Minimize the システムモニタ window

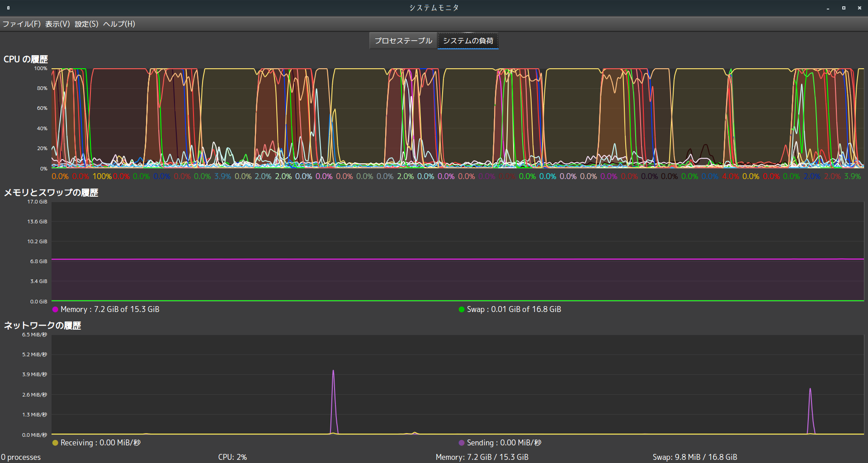828,8
